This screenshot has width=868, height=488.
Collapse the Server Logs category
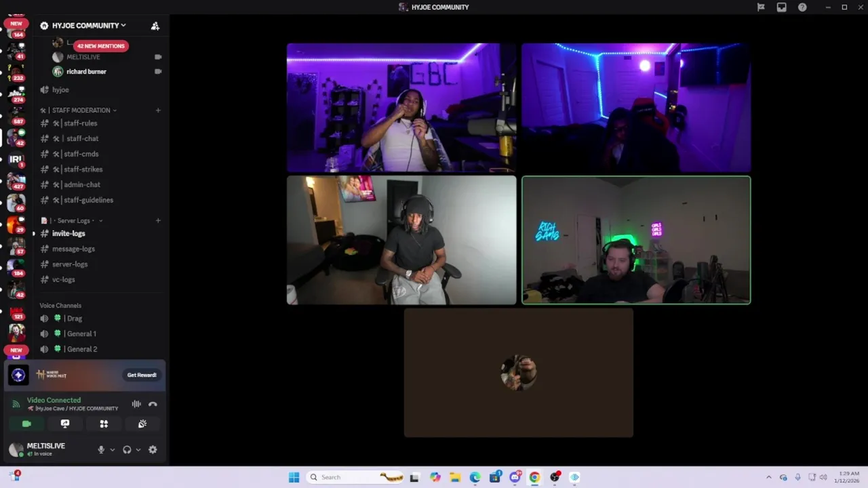(x=73, y=221)
